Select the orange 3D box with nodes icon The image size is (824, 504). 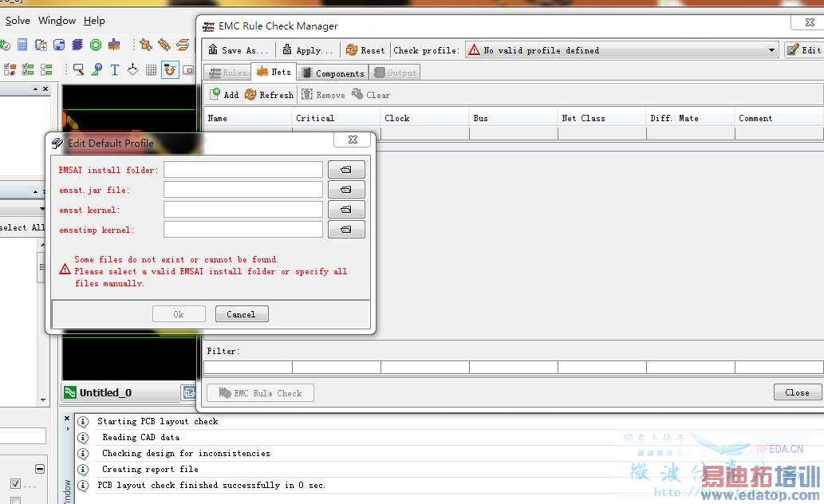pyautogui.click(x=146, y=45)
